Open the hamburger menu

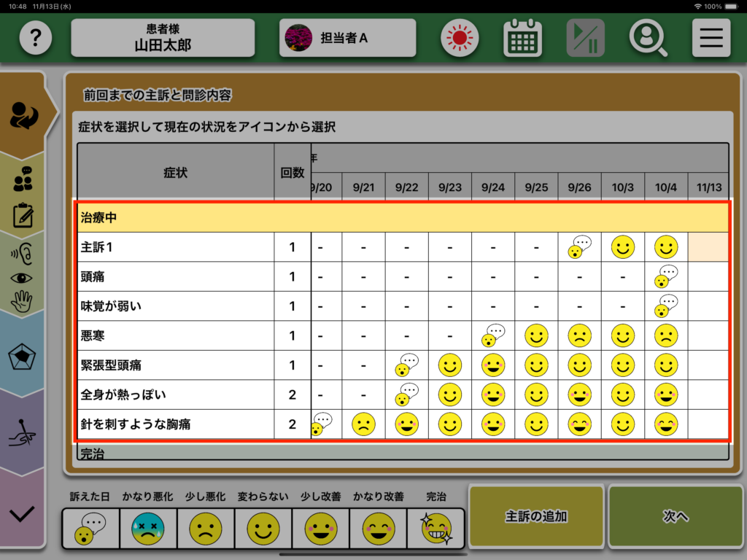(711, 38)
